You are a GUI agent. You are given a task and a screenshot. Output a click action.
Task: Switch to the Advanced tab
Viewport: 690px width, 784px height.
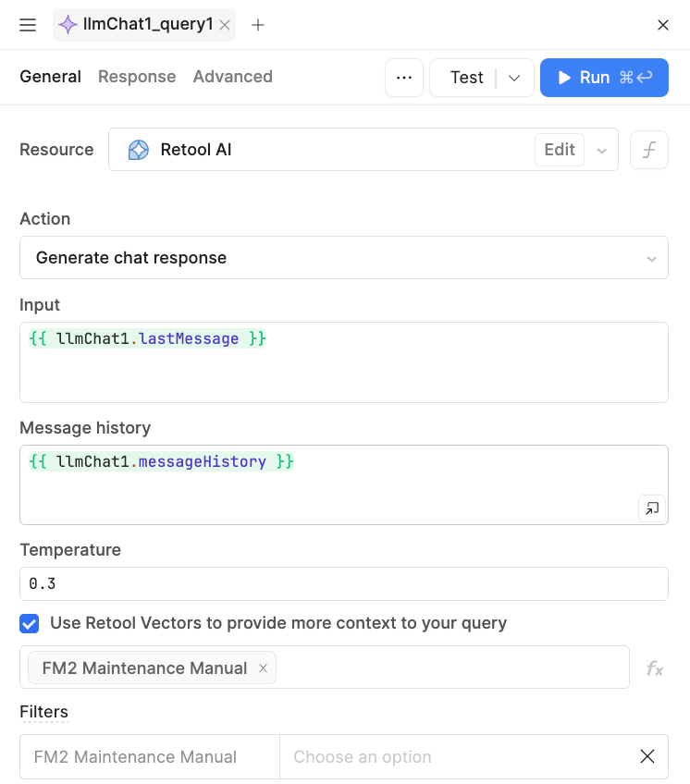(x=232, y=77)
